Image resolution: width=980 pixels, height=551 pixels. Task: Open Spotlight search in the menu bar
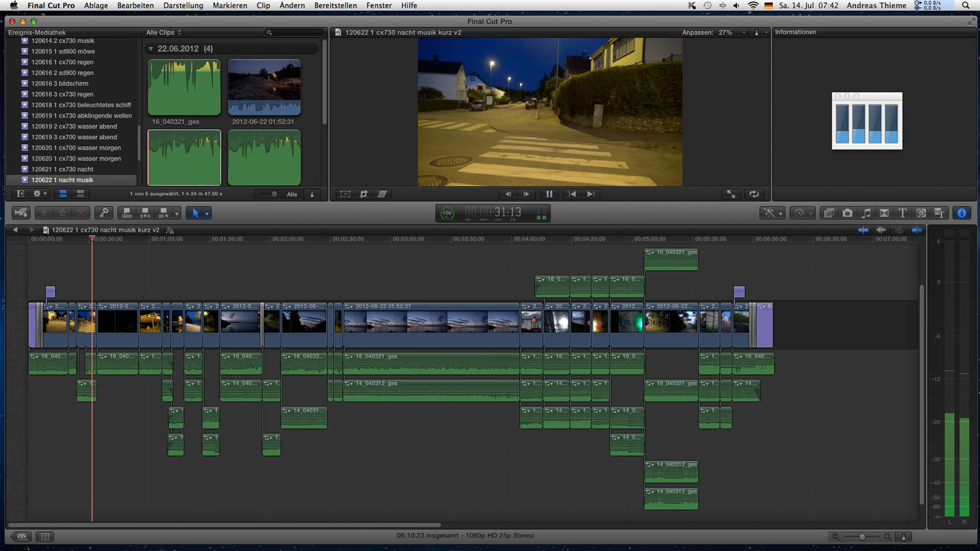tap(966, 5)
